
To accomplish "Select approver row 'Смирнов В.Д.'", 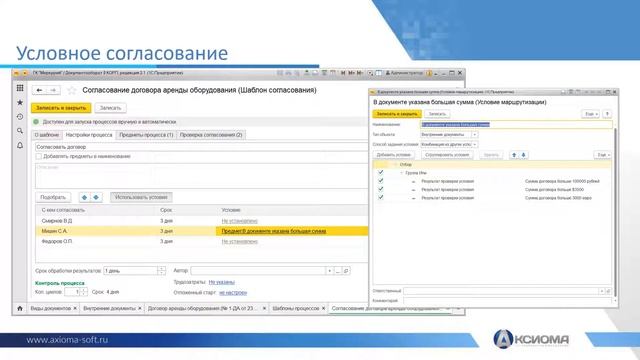I will click(202, 221).
